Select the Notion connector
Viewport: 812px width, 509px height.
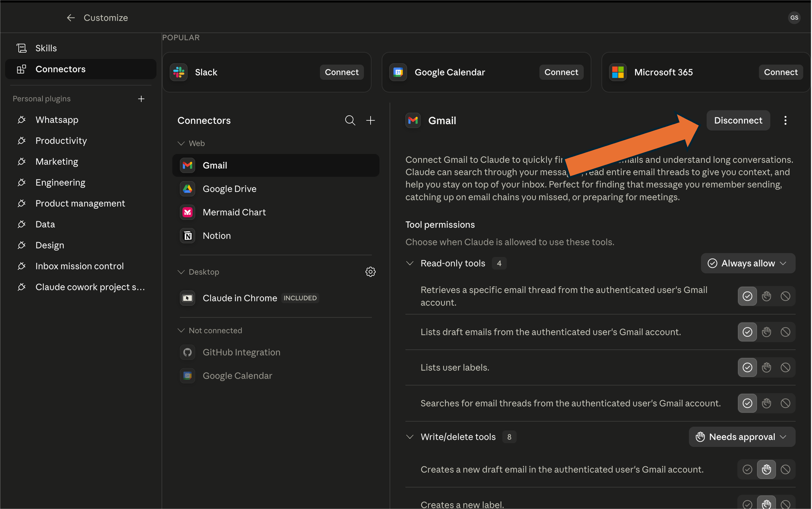click(275, 236)
